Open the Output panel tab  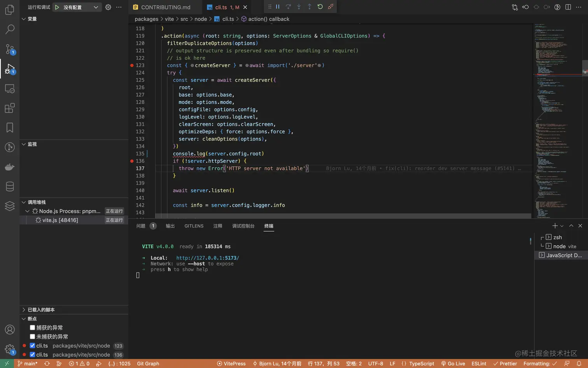[x=170, y=226]
